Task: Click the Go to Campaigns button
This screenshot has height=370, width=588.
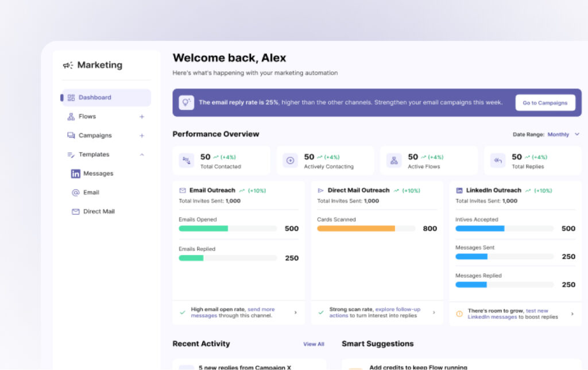Action: (545, 103)
